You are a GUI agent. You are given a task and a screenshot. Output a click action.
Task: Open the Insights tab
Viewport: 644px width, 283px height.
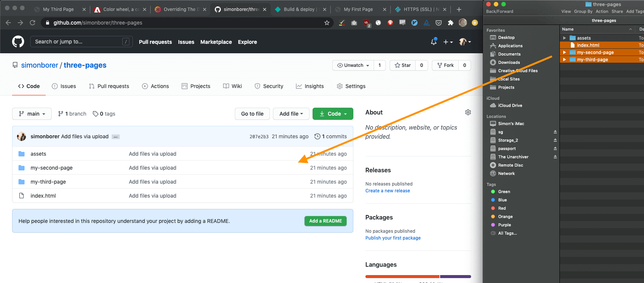[310, 86]
